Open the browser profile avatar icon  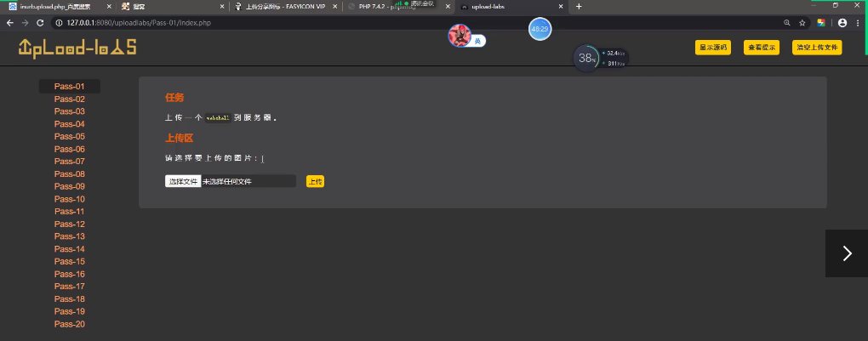click(842, 23)
